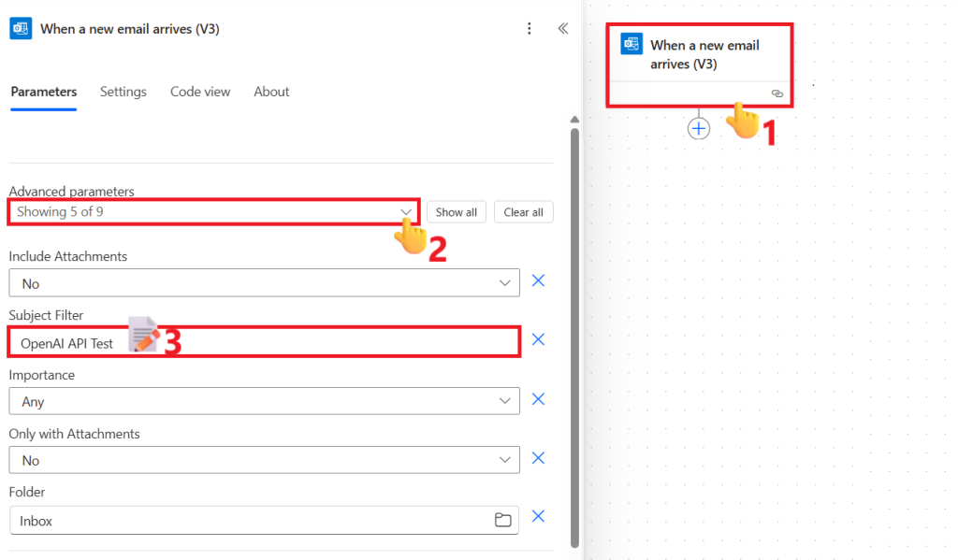This screenshot has height=560, width=958.
Task: Collapse the panel with the double chevron icon
Action: pos(562,28)
